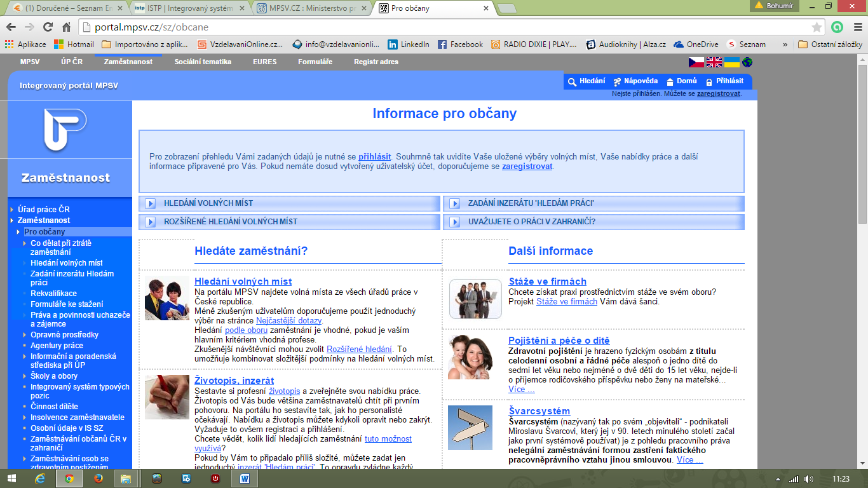This screenshot has height=488, width=868.
Task: Switch to MPSV.CZ Ministerstvo browser tab
Action: coord(310,8)
